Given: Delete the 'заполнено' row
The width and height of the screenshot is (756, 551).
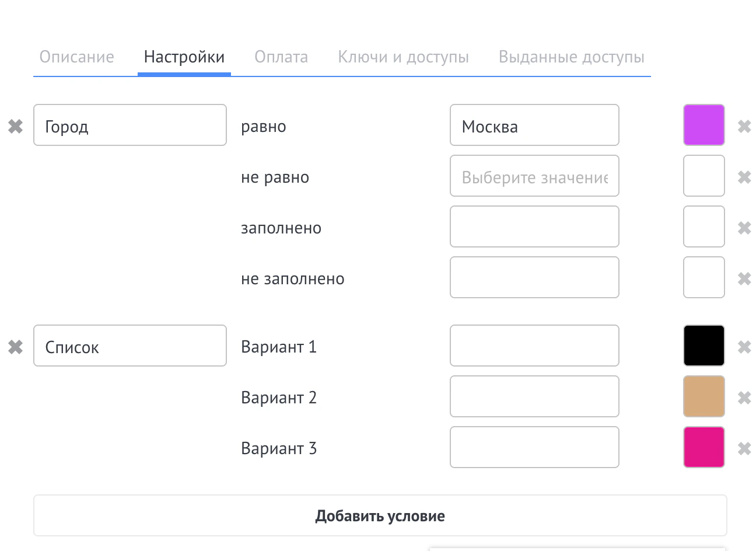Looking at the screenshot, I should [744, 228].
